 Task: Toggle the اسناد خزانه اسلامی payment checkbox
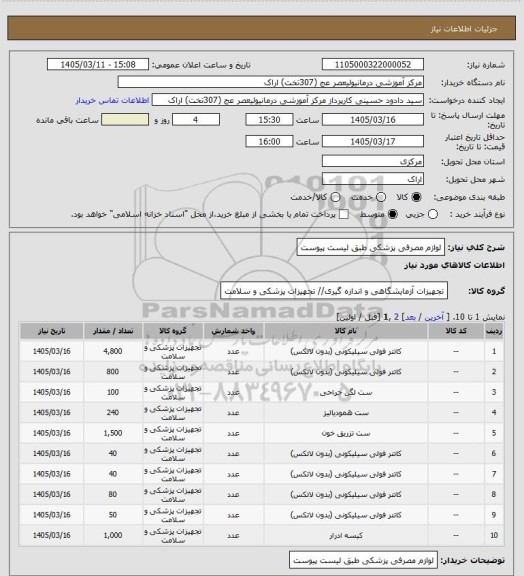point(344,214)
